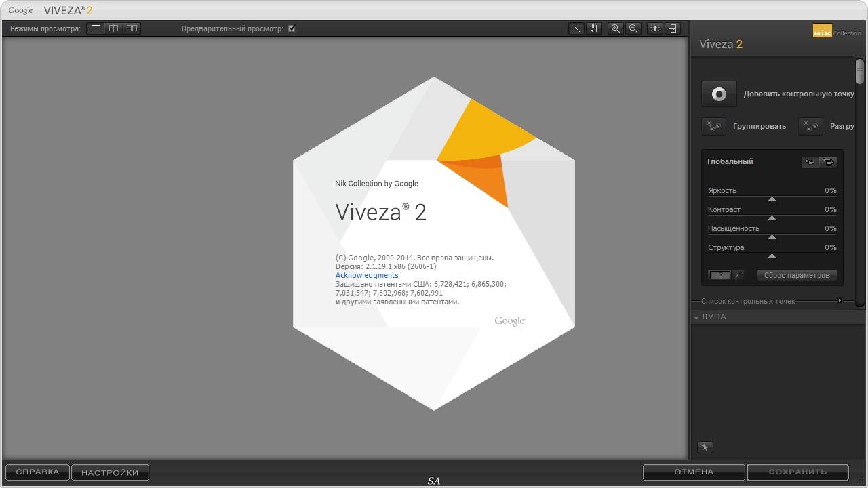Click the pin icon in loupe panel
The width and height of the screenshot is (868, 488).
point(705,447)
